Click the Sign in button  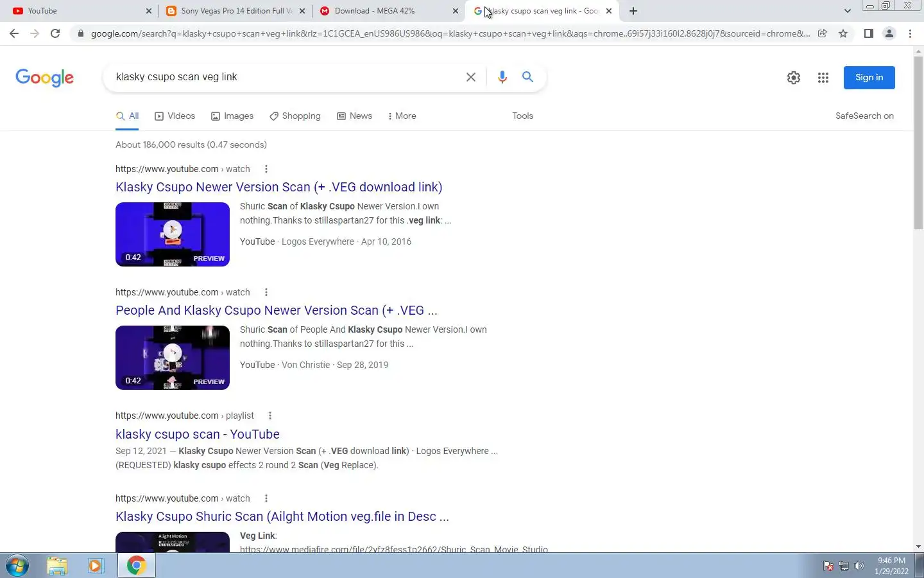[x=869, y=78]
